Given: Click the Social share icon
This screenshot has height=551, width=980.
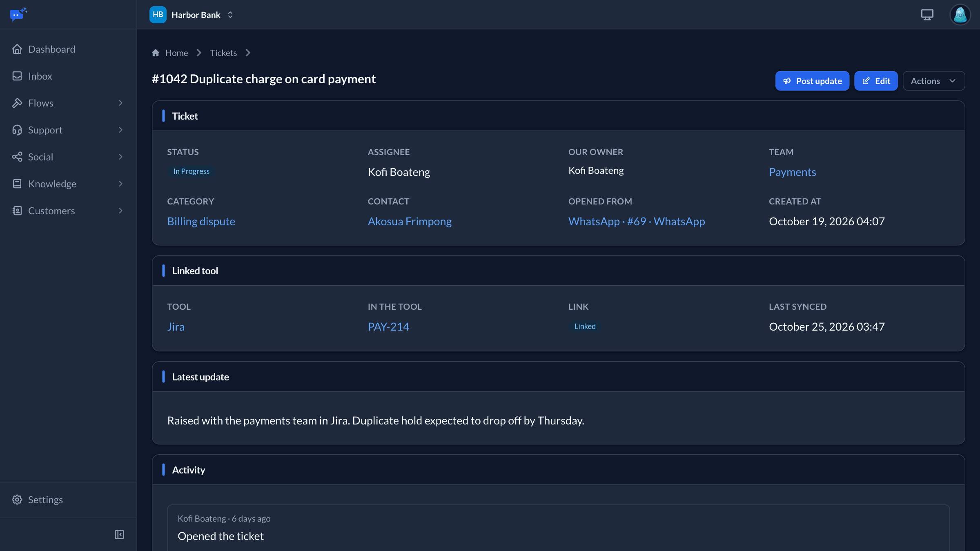Looking at the screenshot, I should pyautogui.click(x=17, y=157).
